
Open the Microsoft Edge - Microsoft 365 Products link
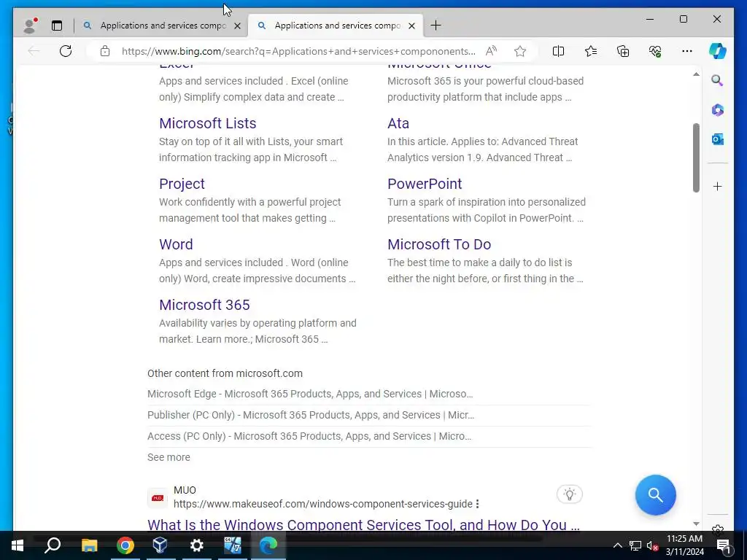pos(310,394)
